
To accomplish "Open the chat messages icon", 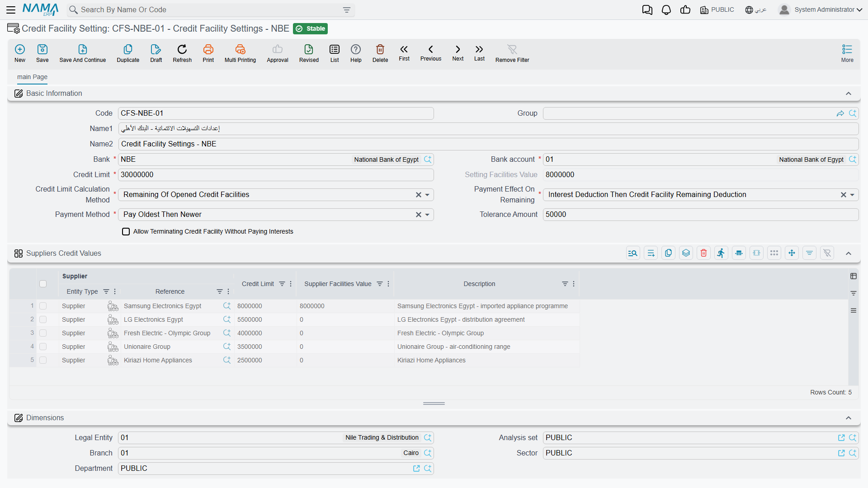I will tap(647, 10).
